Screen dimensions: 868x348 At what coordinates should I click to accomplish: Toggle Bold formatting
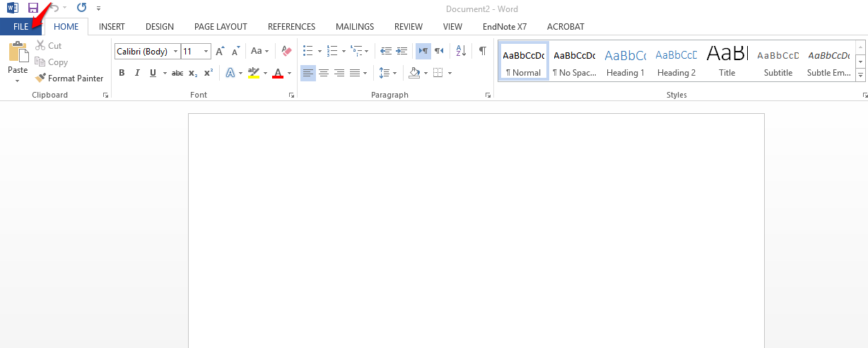[x=122, y=73]
